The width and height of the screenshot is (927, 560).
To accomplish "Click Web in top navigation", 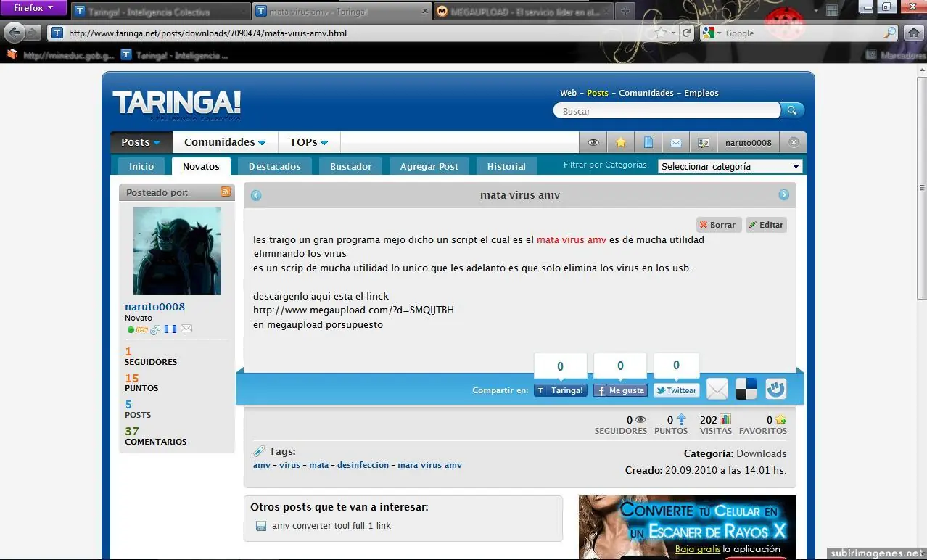I will [x=568, y=93].
